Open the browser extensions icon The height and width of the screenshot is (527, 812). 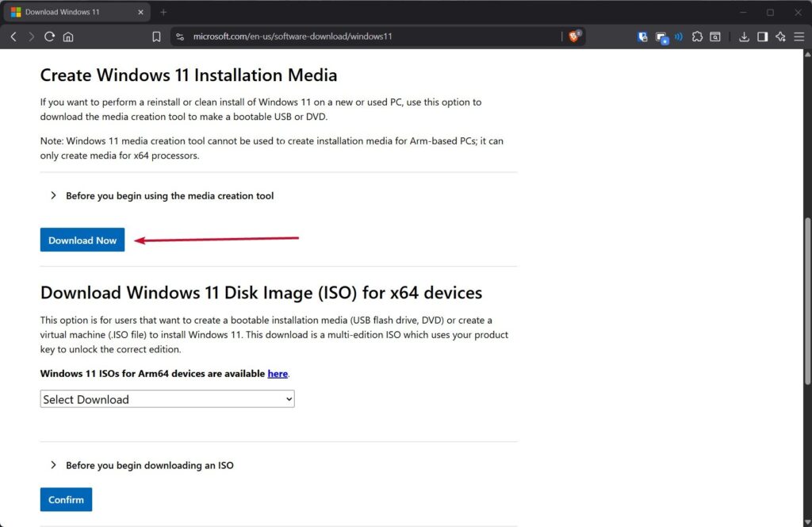pos(697,37)
